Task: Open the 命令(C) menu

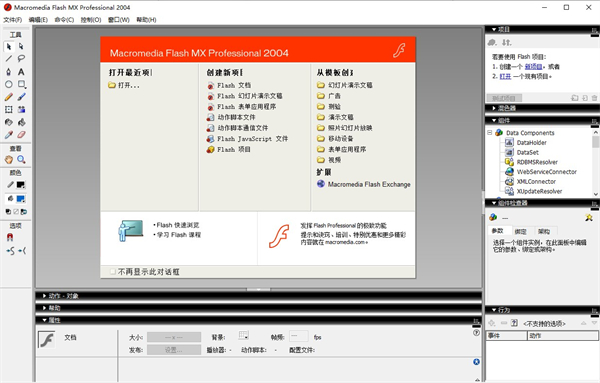Action: [x=64, y=20]
